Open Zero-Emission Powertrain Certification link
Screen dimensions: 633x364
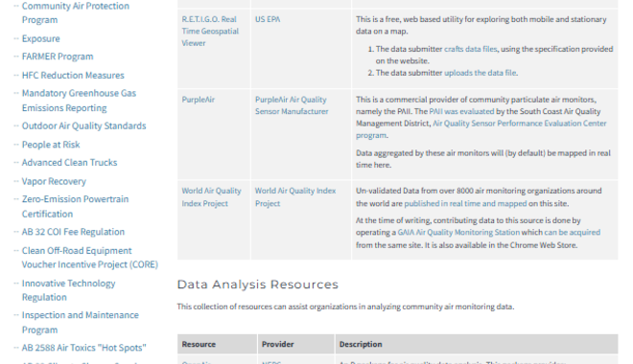tap(75, 206)
